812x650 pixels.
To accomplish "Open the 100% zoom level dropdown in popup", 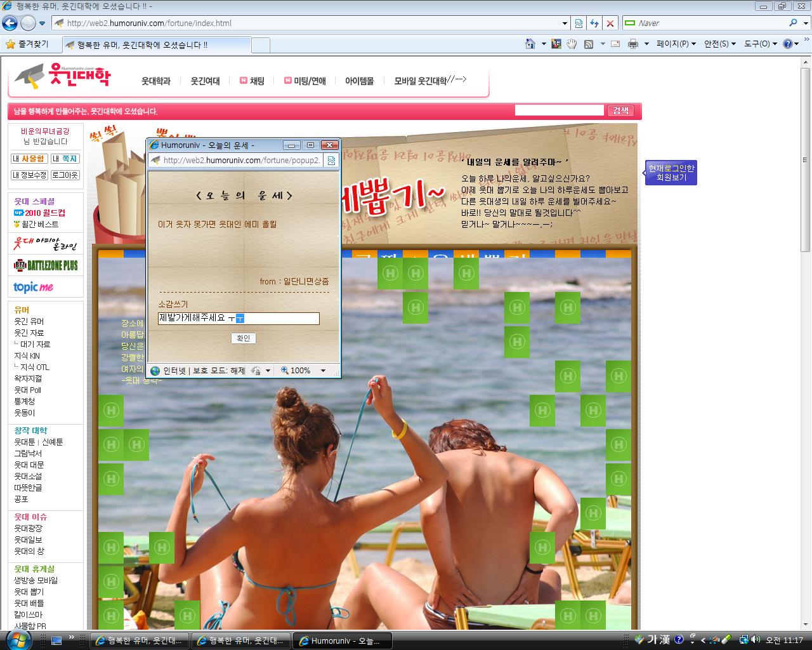I will 323,371.
